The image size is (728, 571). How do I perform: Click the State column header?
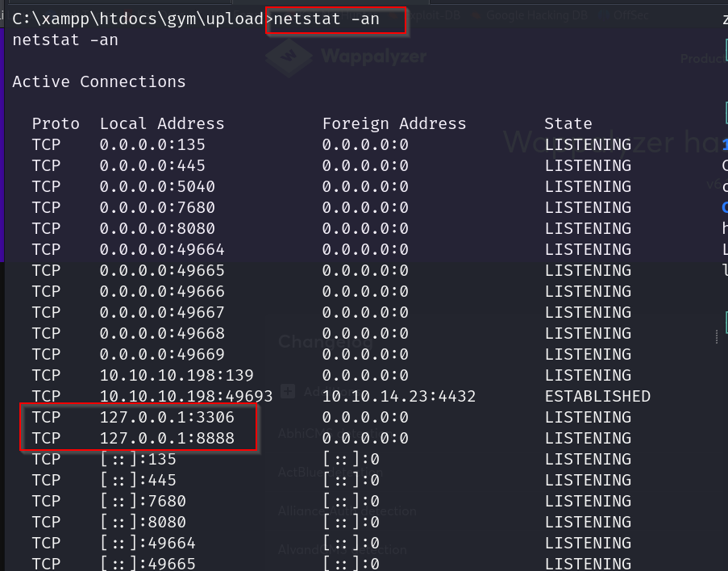tap(568, 123)
